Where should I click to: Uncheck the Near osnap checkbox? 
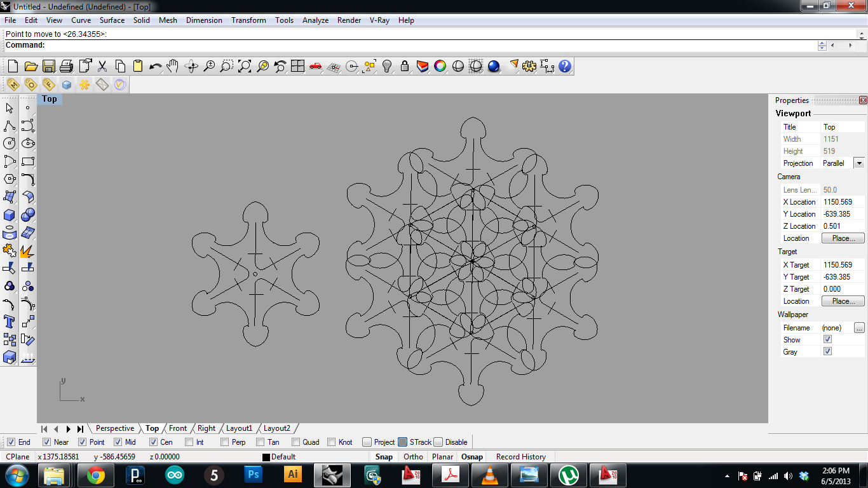[x=47, y=442]
